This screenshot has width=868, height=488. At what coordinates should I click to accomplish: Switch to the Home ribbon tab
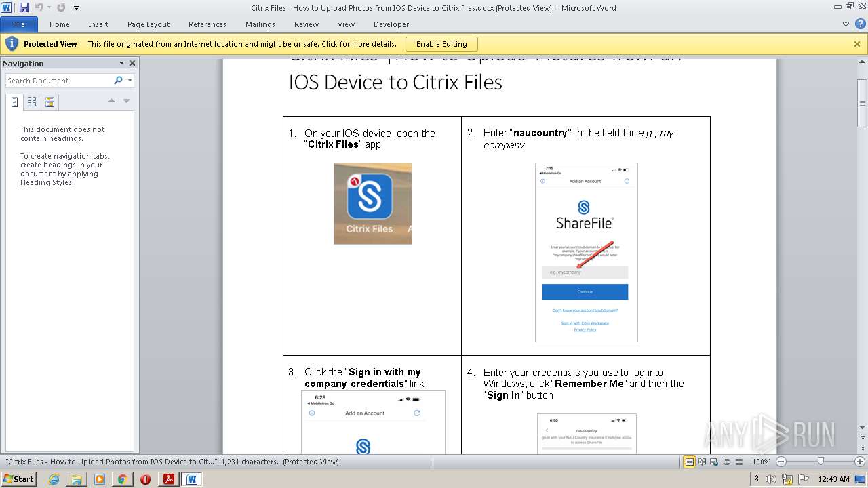60,24
